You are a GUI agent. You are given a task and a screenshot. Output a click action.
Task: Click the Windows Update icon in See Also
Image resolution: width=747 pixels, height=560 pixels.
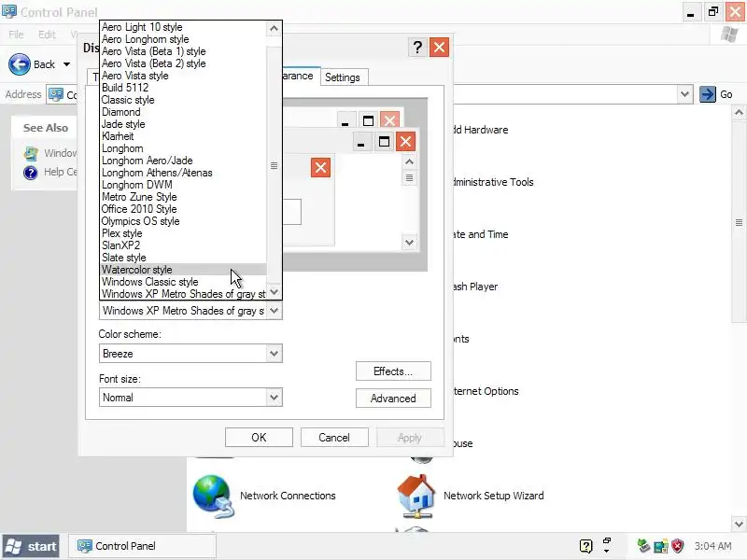click(x=31, y=153)
